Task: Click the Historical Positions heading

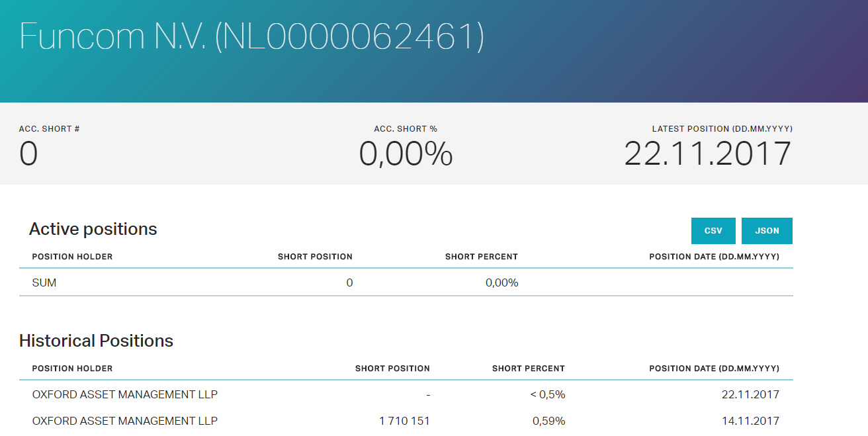Action: tap(96, 341)
